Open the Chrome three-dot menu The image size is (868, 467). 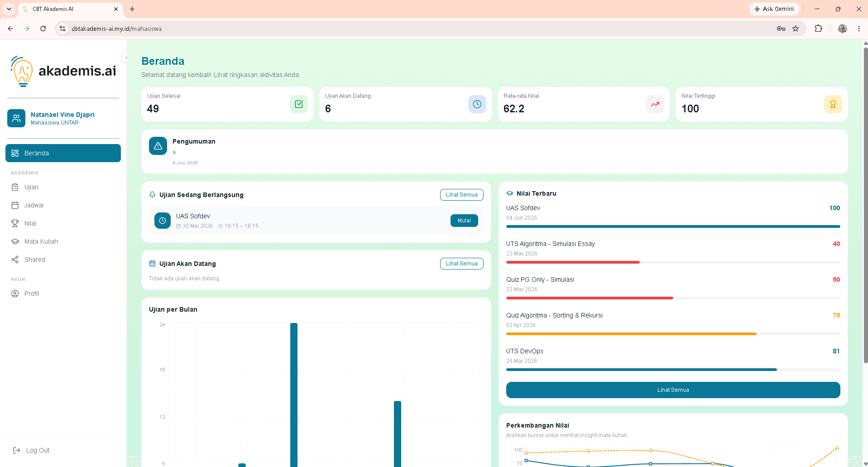click(859, 29)
